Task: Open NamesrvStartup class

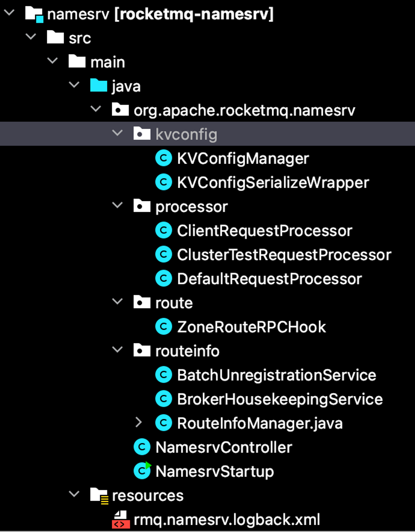Action: coord(215,472)
